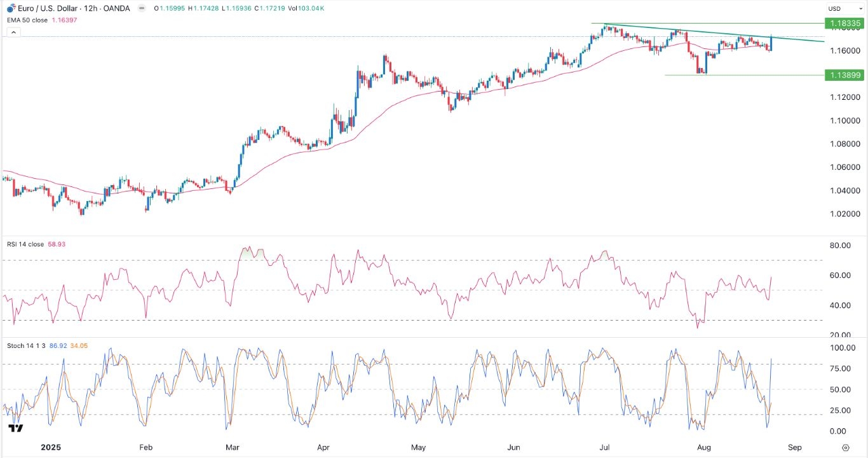This screenshot has height=458, width=868.
Task: Click the 1.18335 green price label
Action: [846, 22]
